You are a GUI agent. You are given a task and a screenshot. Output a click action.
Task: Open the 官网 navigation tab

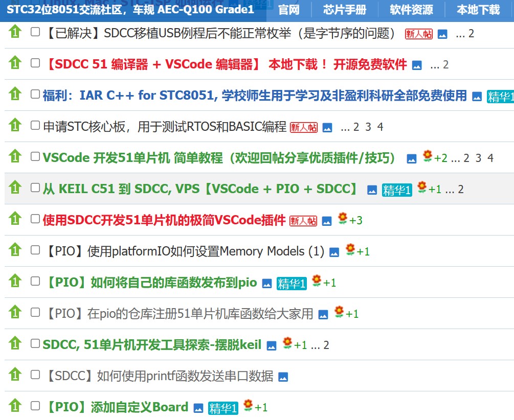pyautogui.click(x=289, y=10)
